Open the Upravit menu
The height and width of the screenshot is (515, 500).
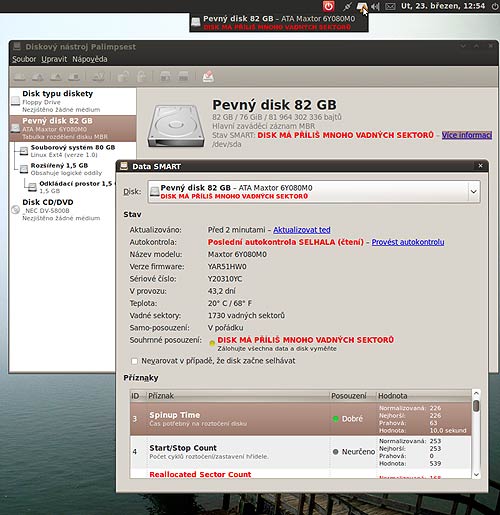tap(54, 59)
